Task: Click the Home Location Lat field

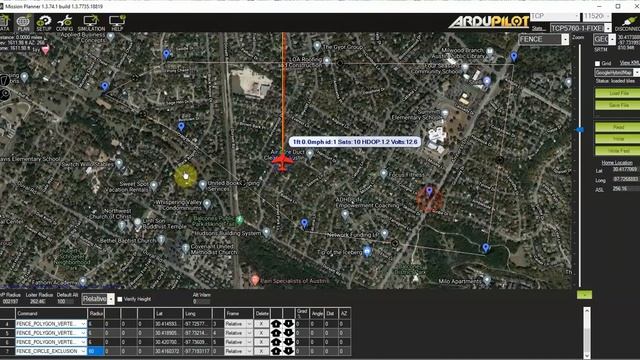Action: click(x=625, y=170)
